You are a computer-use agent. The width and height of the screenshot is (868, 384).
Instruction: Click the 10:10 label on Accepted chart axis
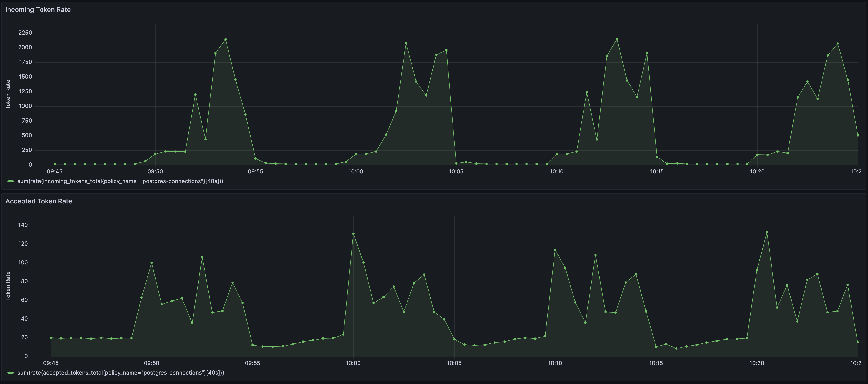pyautogui.click(x=555, y=363)
